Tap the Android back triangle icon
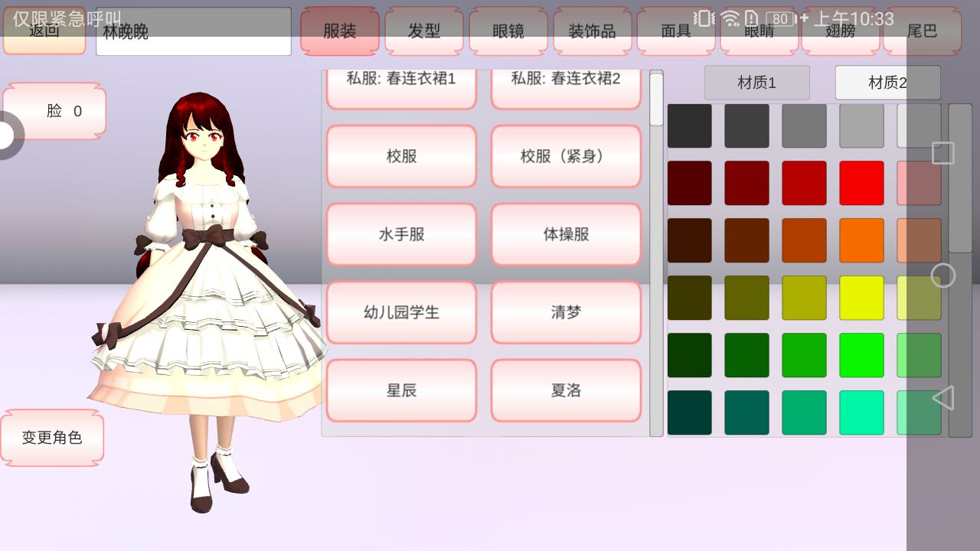 pos(943,398)
